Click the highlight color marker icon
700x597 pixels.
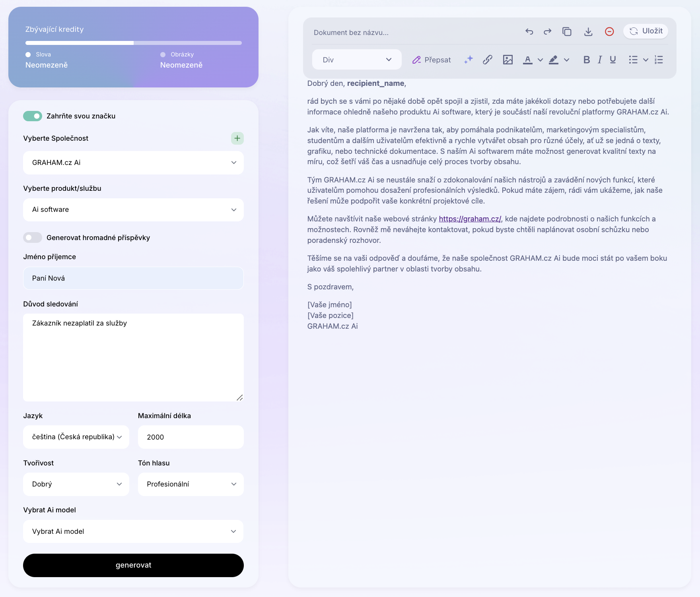coord(554,60)
